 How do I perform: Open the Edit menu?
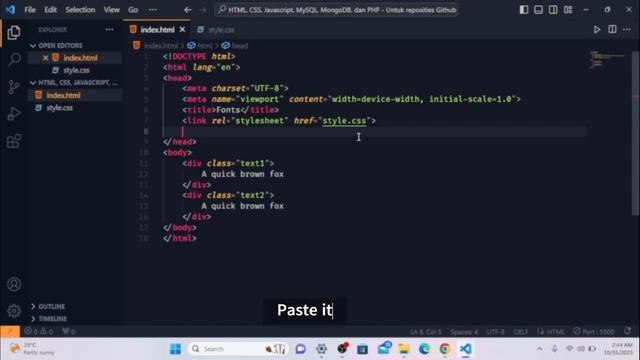click(51, 9)
